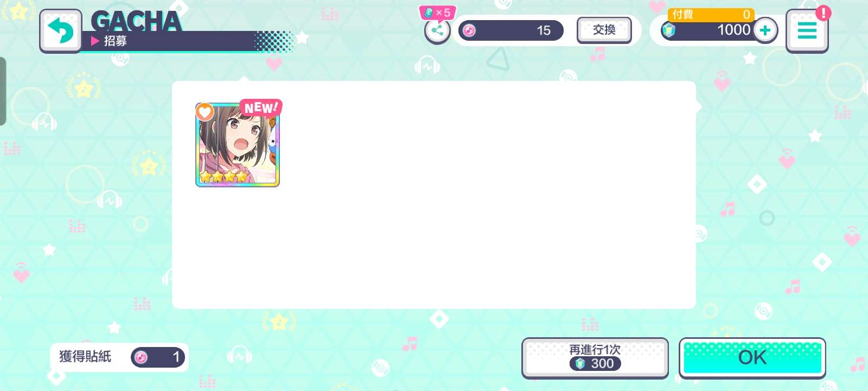Tap the 付費 paid crystal label
The width and height of the screenshot is (868, 391).
(682, 15)
